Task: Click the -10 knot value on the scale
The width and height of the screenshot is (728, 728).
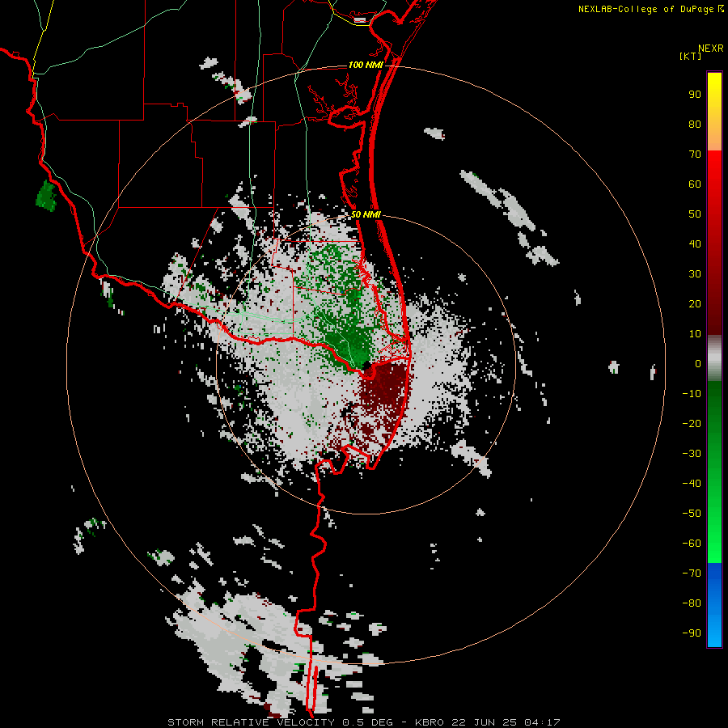Action: coord(692,394)
